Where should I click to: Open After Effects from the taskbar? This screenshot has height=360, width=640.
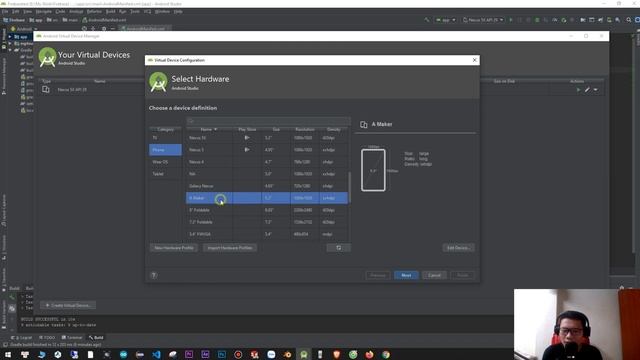tap(205, 354)
